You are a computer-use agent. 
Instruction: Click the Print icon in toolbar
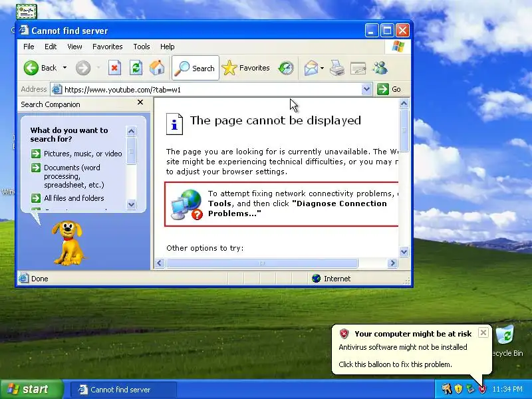(x=337, y=68)
